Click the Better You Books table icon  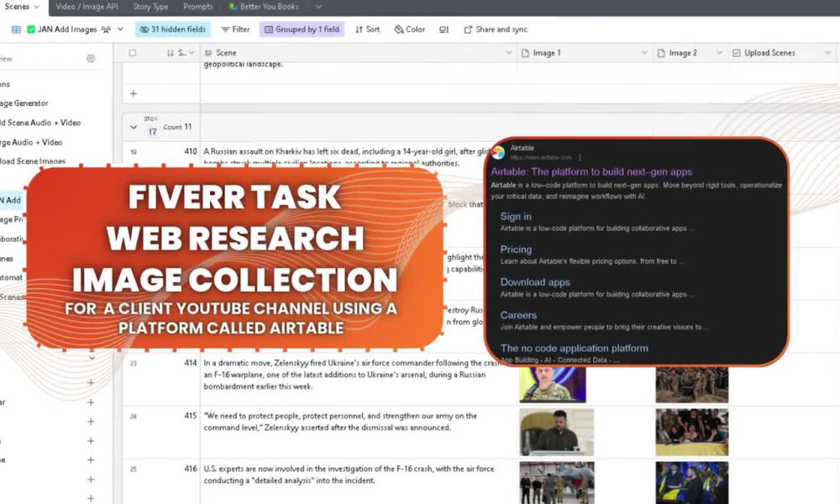pos(233,7)
